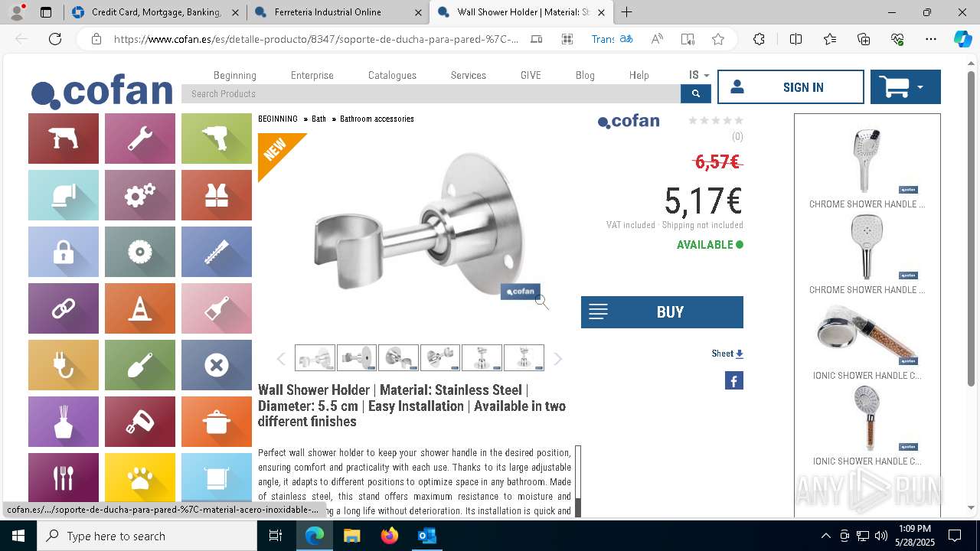Show previous product thumbnails arrow
Screen dimensions: 980x551
point(281,359)
